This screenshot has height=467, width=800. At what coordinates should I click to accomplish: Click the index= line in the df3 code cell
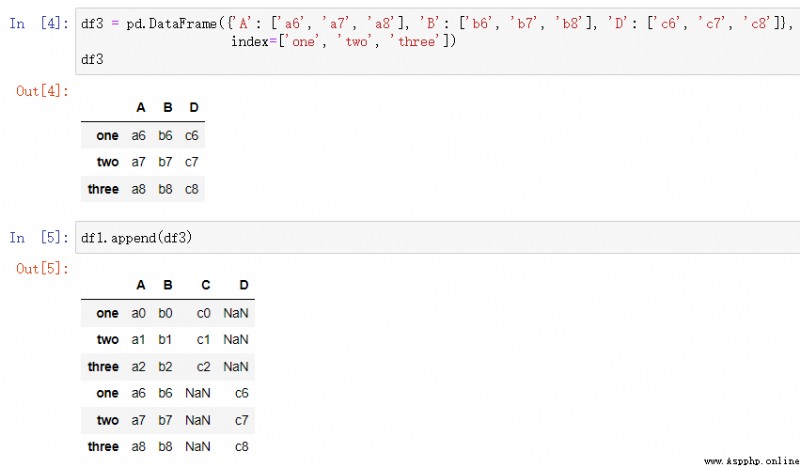coord(343,41)
